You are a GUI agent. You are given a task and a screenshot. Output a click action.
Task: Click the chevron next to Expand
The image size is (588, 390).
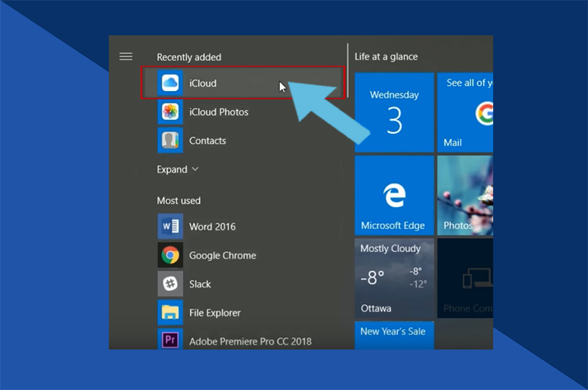click(x=195, y=170)
